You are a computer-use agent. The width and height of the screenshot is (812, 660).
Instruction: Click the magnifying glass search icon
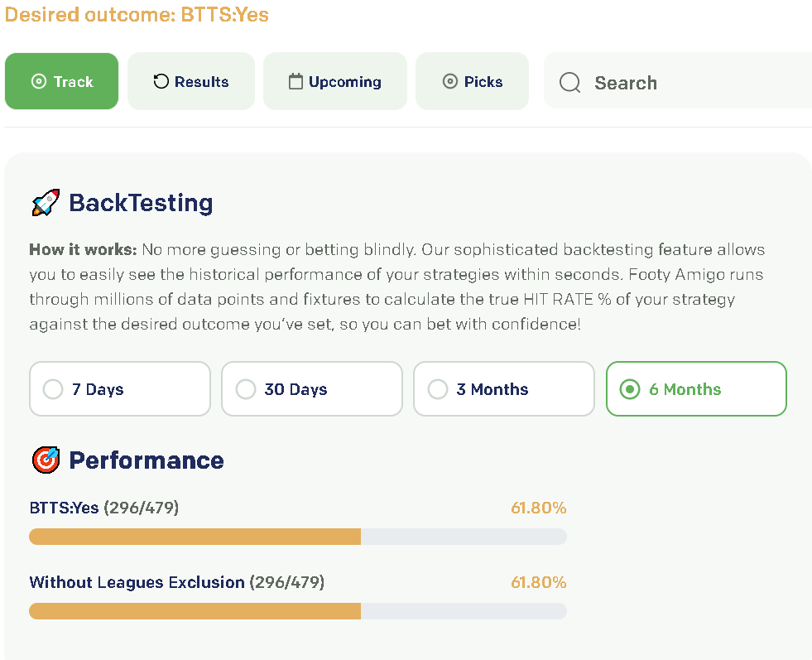point(570,83)
